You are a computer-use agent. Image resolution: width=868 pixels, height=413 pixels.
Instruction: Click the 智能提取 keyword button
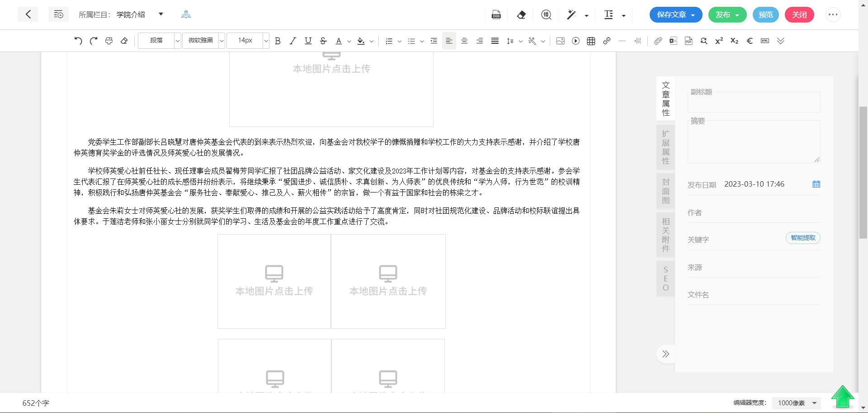click(x=803, y=238)
